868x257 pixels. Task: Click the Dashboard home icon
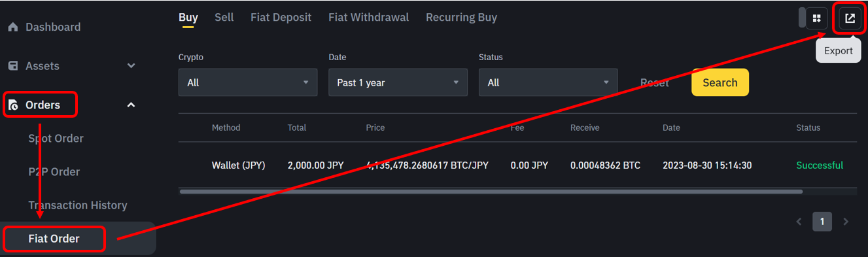[x=13, y=27]
